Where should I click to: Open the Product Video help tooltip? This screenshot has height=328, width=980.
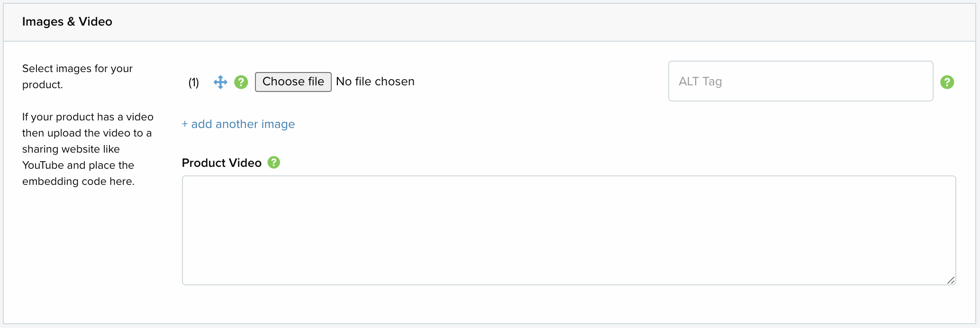(x=274, y=163)
